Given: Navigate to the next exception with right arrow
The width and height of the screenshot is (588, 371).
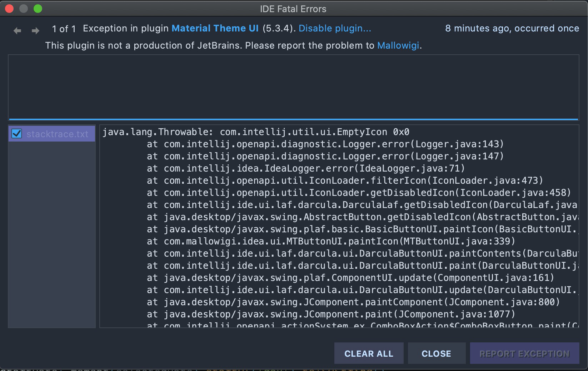Looking at the screenshot, I should (35, 30).
